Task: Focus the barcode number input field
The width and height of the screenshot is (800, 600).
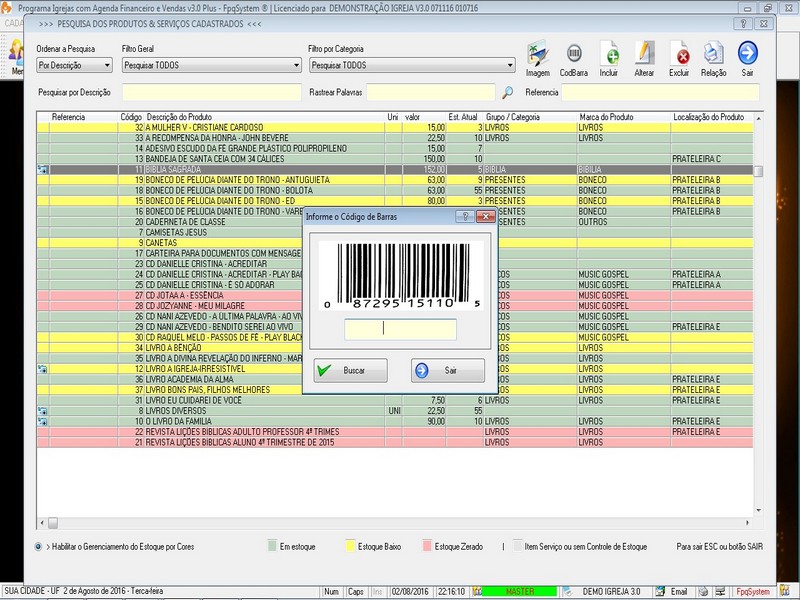Action: [400, 329]
